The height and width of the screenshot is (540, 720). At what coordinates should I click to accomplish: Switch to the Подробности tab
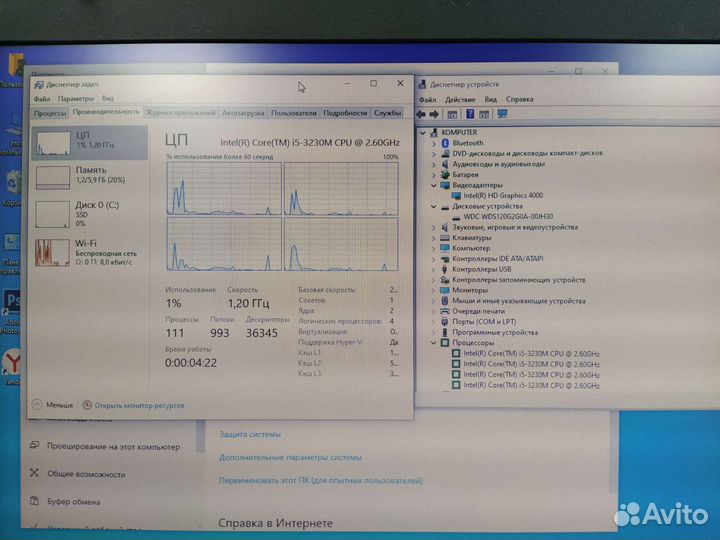click(x=345, y=113)
